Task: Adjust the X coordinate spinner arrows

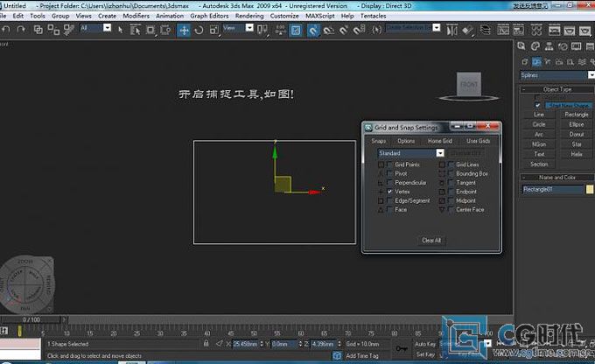Action: point(261,344)
